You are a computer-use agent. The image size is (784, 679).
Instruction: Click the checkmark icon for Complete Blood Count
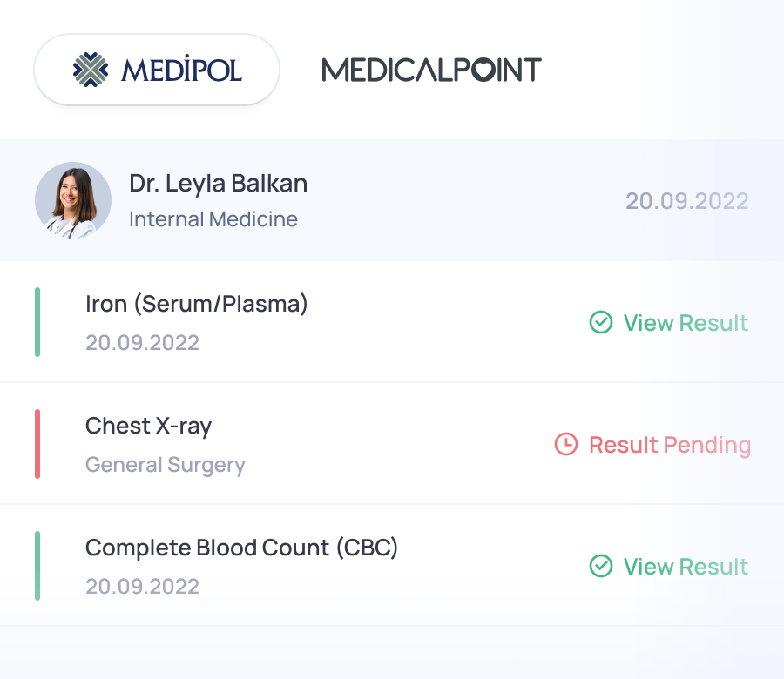601,567
